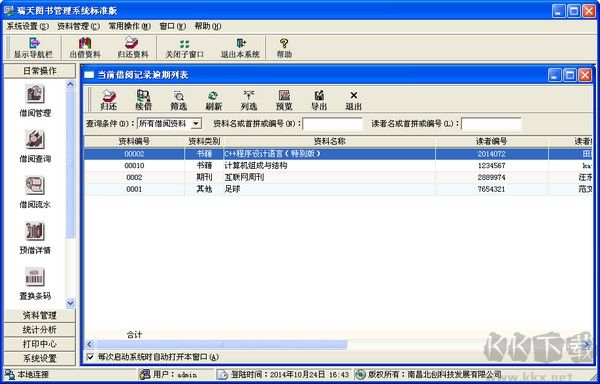Maximize the 当前借阅记录逾期列表 child window
Screen dimensions: 600x384
[570, 75]
